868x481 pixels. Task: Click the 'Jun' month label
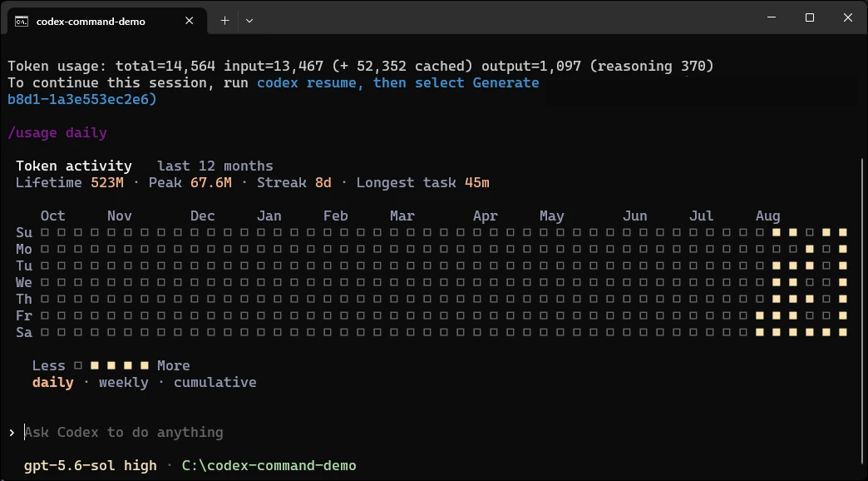635,216
